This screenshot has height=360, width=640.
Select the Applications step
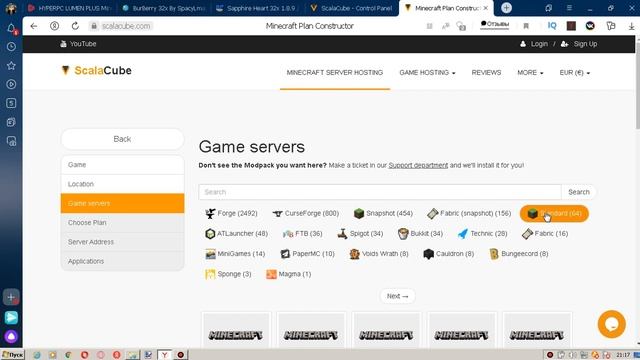point(122,261)
